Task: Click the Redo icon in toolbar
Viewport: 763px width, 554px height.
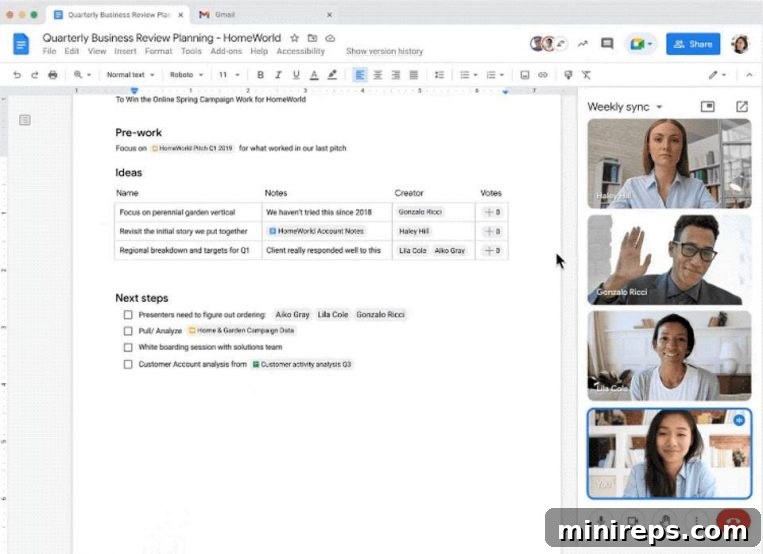Action: tap(35, 74)
